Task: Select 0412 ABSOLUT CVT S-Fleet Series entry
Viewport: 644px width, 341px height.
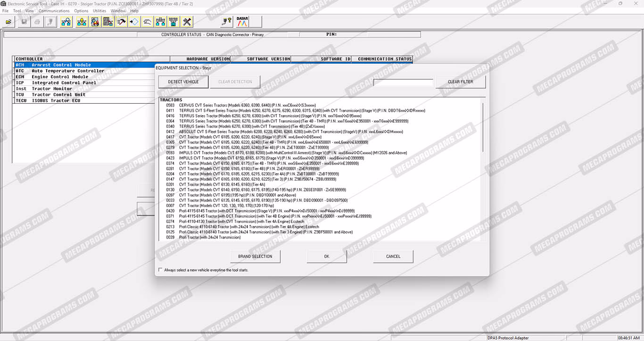Action: click(285, 132)
